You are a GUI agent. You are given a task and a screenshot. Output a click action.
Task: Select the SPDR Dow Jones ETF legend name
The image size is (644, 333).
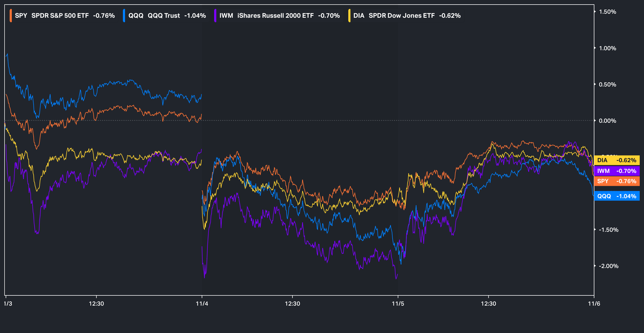click(x=401, y=16)
